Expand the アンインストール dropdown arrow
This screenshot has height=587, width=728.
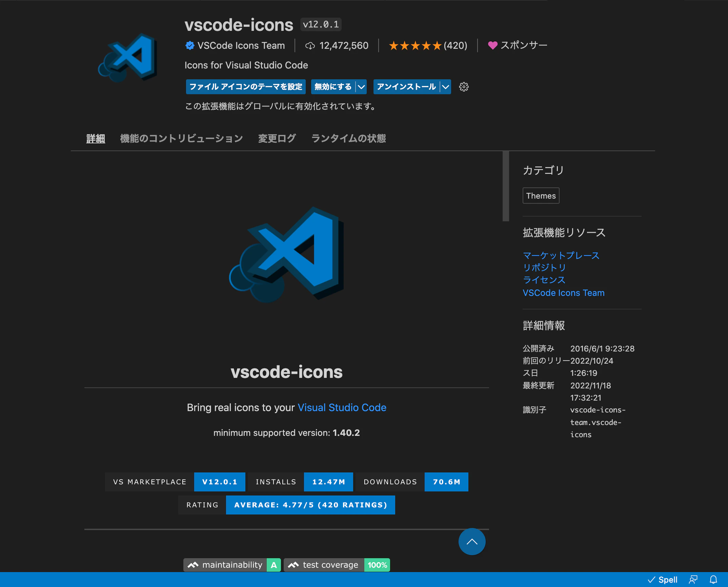(x=445, y=87)
